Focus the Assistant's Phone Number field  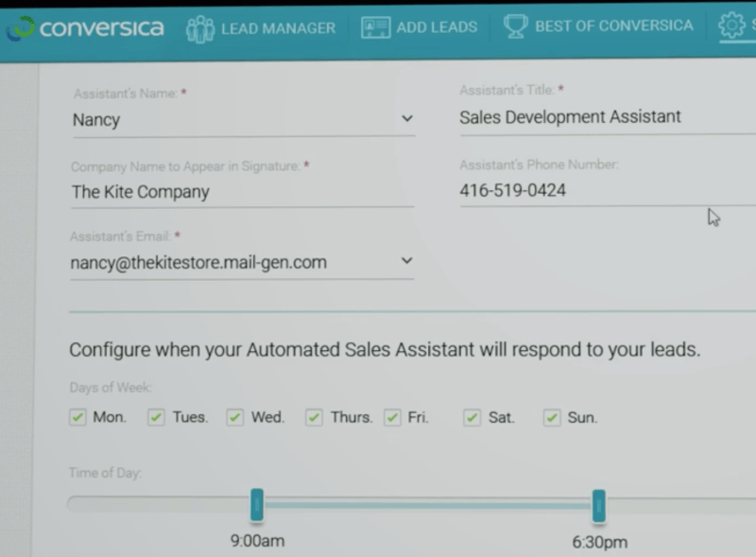[x=605, y=191]
